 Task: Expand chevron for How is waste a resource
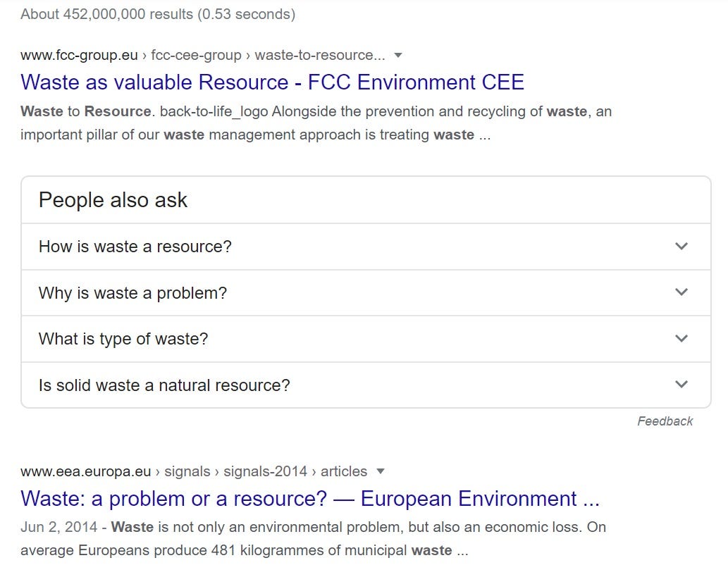(x=681, y=246)
